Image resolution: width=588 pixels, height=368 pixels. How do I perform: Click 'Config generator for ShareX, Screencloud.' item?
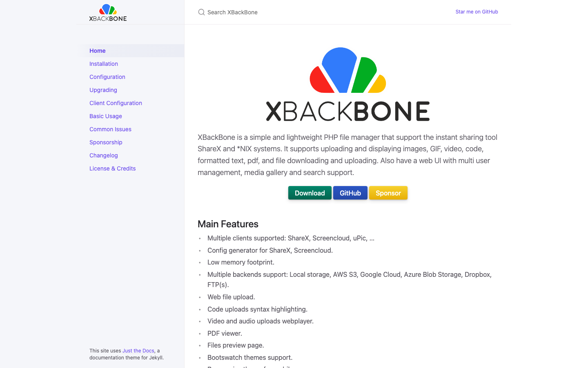click(x=270, y=250)
